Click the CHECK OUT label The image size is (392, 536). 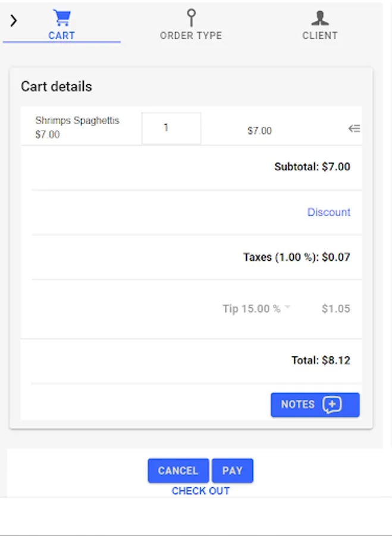pyautogui.click(x=200, y=491)
